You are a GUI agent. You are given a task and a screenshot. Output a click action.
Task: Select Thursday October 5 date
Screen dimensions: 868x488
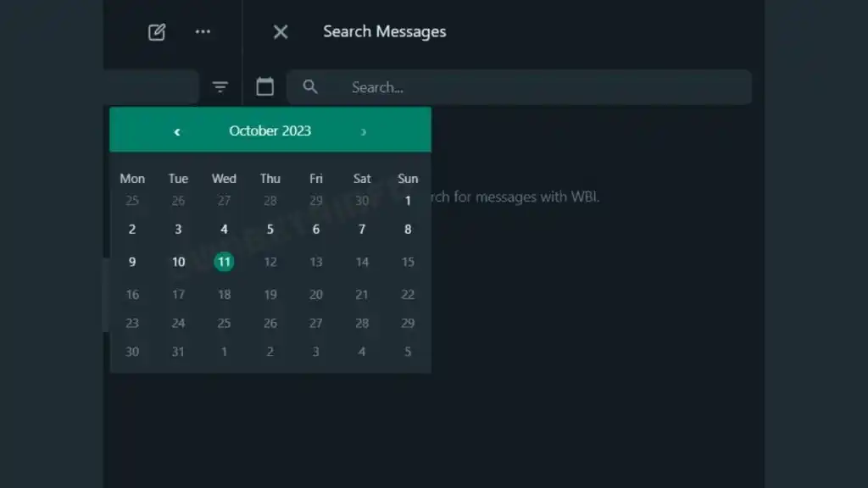coord(270,230)
